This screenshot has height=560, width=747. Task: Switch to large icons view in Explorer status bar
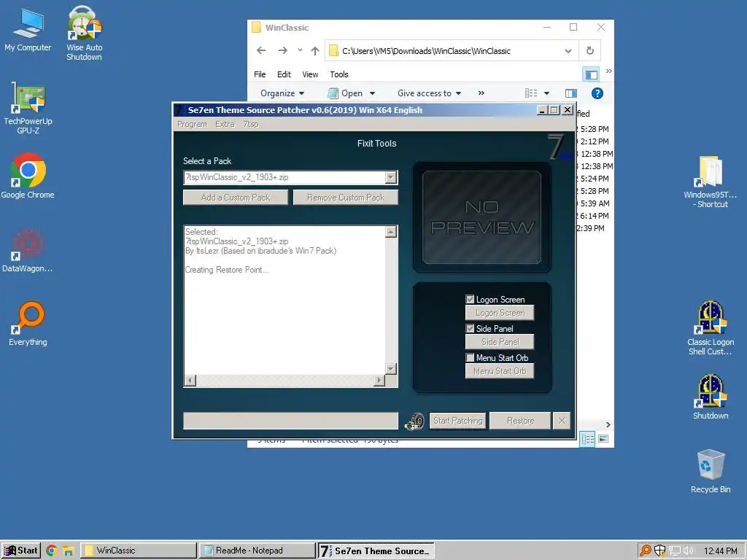point(603,439)
